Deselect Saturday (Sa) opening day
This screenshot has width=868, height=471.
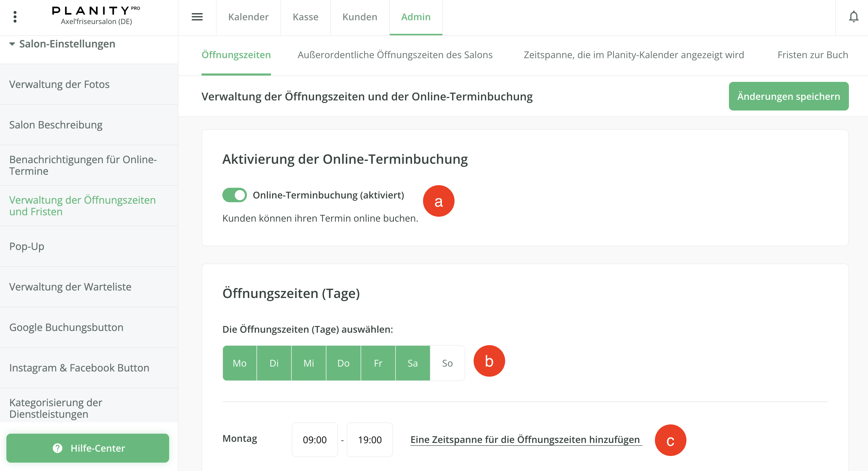click(x=412, y=363)
